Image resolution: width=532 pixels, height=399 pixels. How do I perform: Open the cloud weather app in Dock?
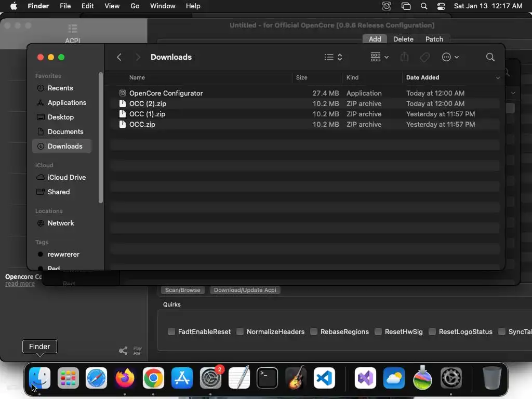coord(394,378)
